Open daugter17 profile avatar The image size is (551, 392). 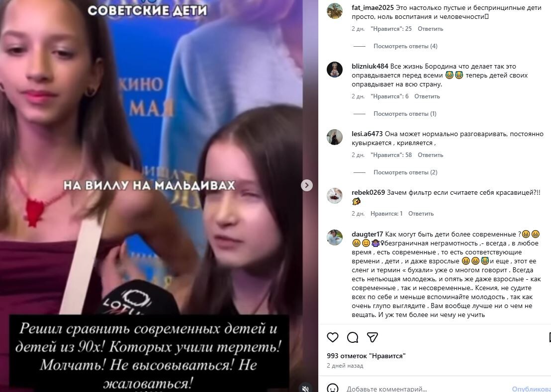[335, 237]
